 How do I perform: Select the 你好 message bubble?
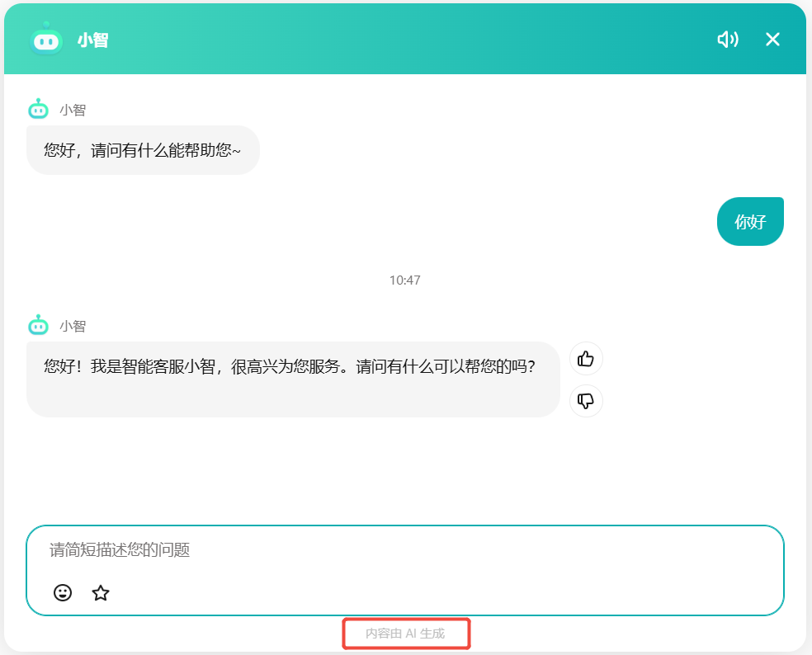750,221
